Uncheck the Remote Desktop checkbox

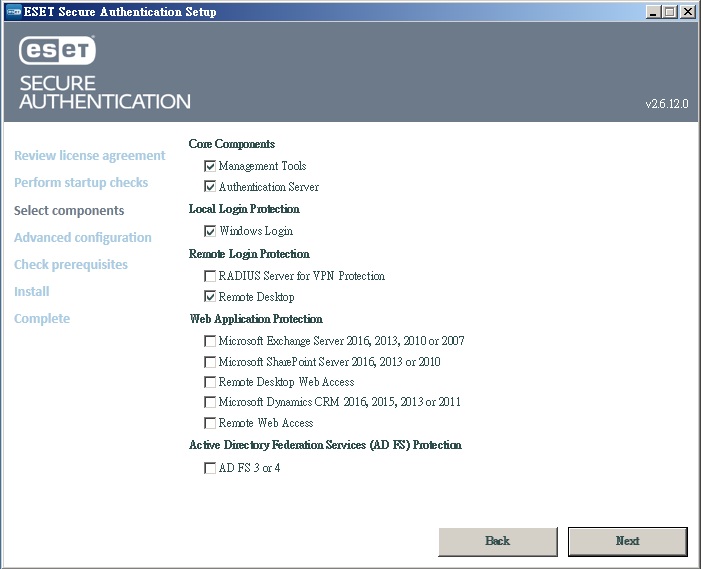pyautogui.click(x=210, y=296)
